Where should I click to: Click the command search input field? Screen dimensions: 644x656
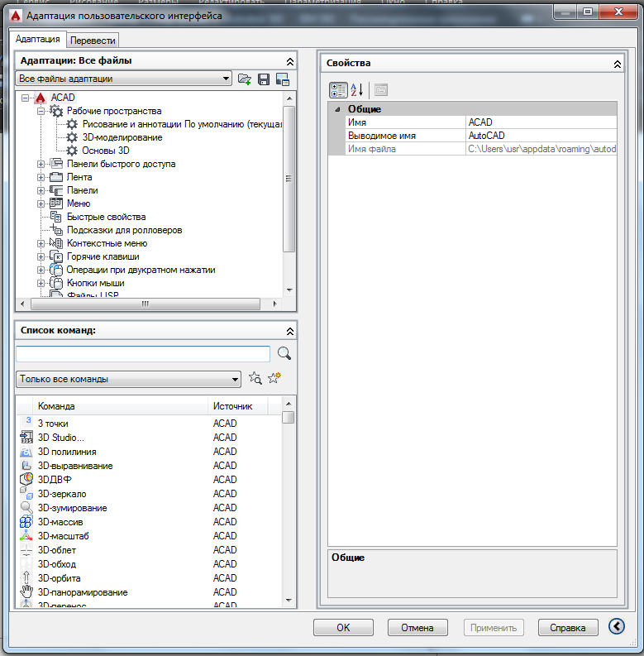click(x=142, y=354)
